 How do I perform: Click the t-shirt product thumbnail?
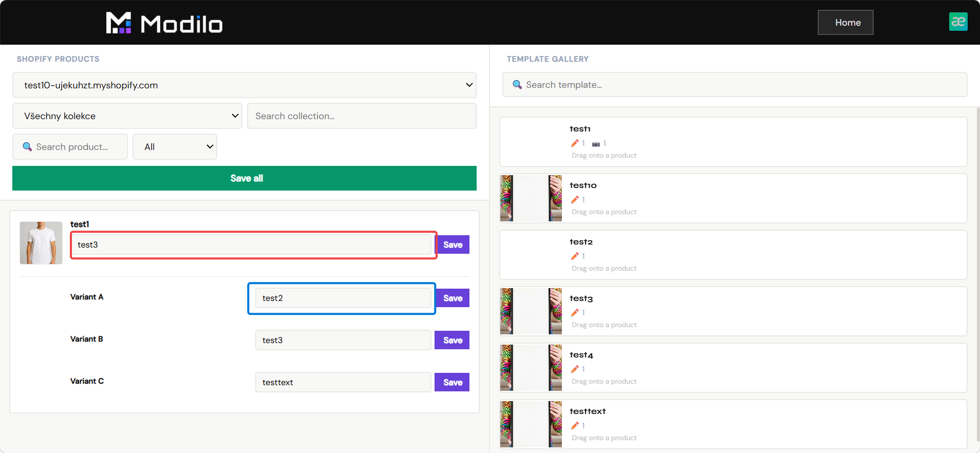coord(41,243)
